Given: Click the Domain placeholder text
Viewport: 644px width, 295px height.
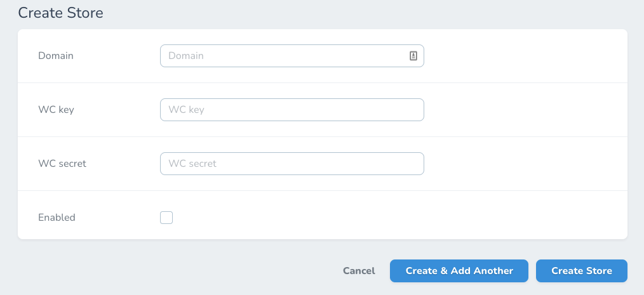Looking at the screenshot, I should coord(186,56).
